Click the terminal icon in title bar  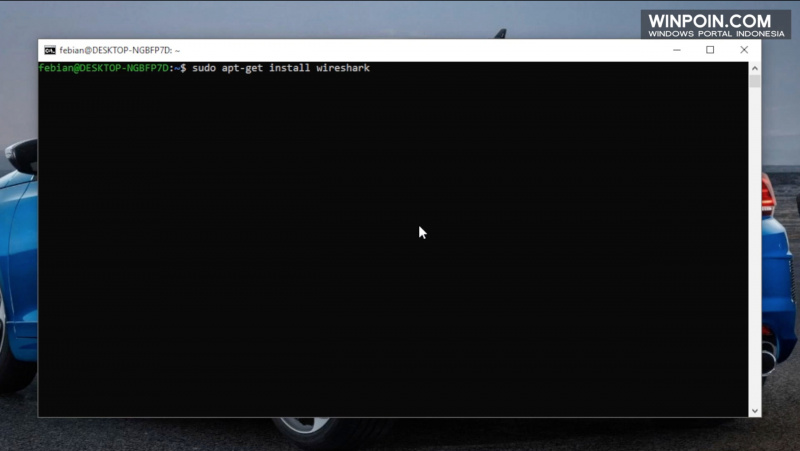[49, 50]
